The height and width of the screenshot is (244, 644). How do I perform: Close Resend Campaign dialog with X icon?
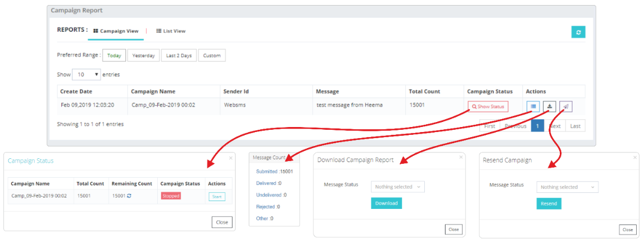(636, 157)
